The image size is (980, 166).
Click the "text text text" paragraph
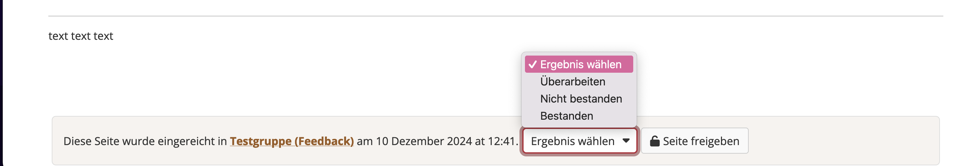point(81,36)
